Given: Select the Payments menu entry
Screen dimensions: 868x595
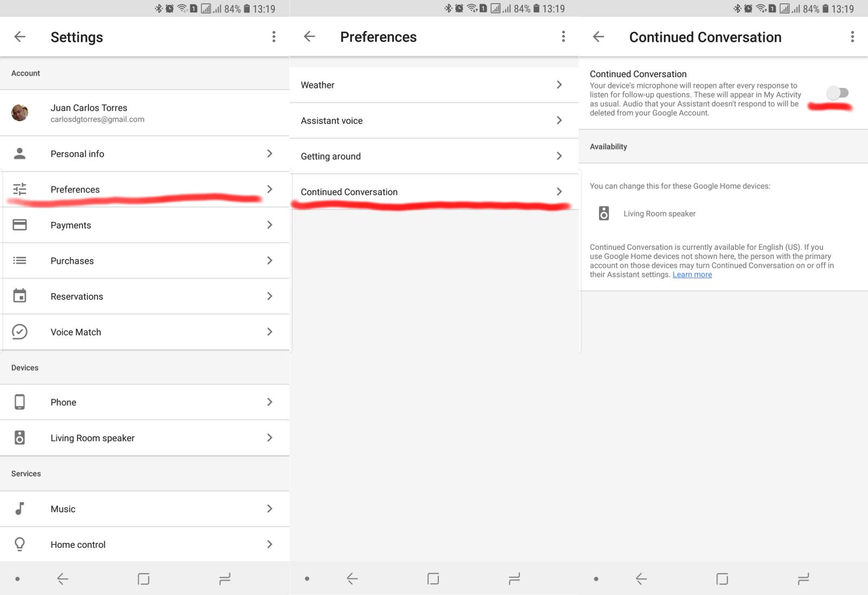Looking at the screenshot, I should coord(145,225).
